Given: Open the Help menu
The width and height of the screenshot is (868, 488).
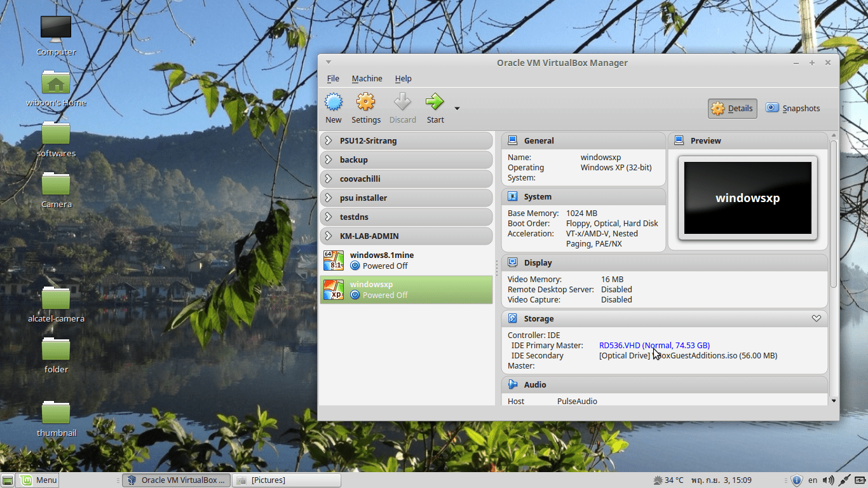Looking at the screenshot, I should pyautogui.click(x=403, y=79).
